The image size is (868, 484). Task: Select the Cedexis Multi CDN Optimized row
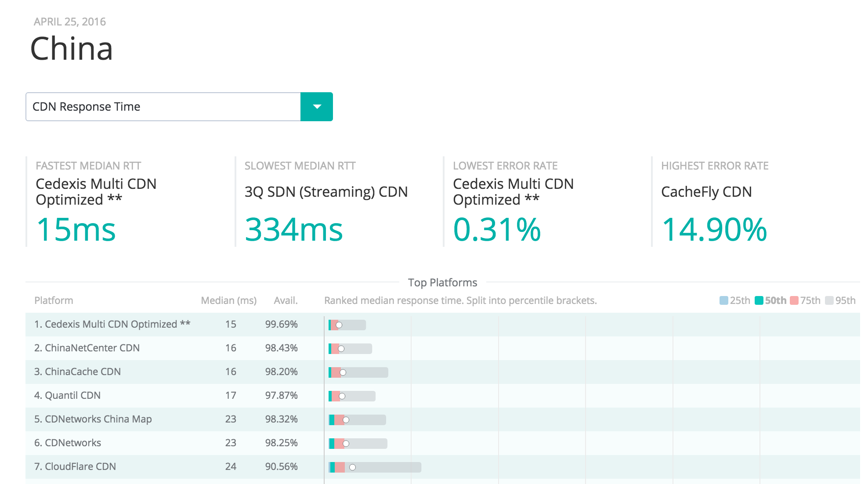point(443,325)
